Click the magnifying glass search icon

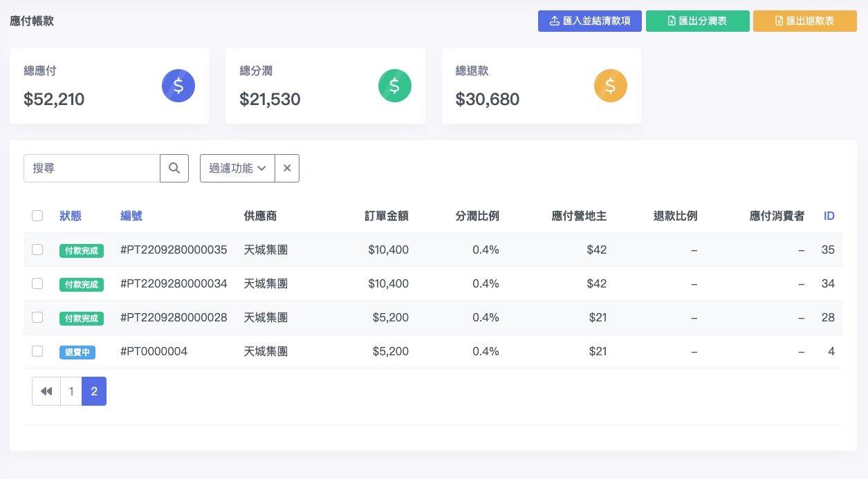coord(174,168)
